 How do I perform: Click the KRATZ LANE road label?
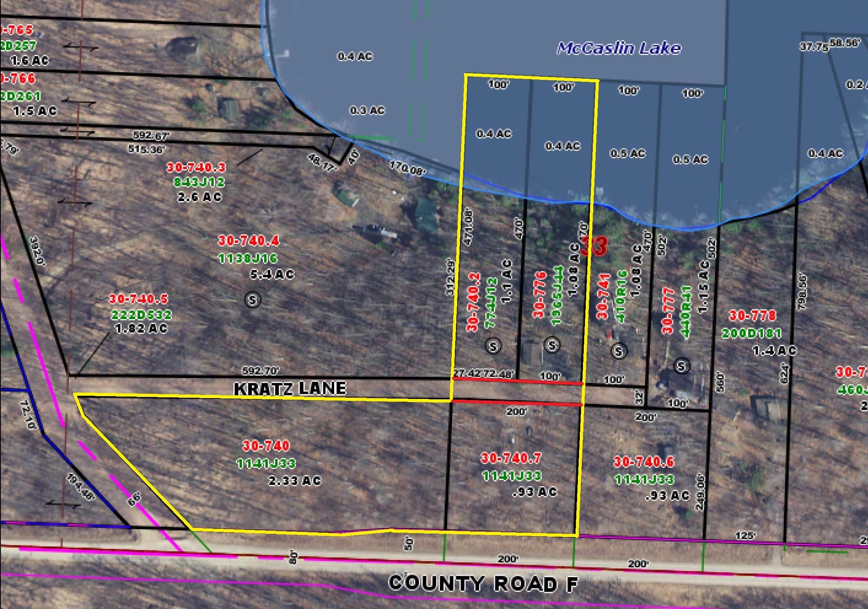pos(290,389)
